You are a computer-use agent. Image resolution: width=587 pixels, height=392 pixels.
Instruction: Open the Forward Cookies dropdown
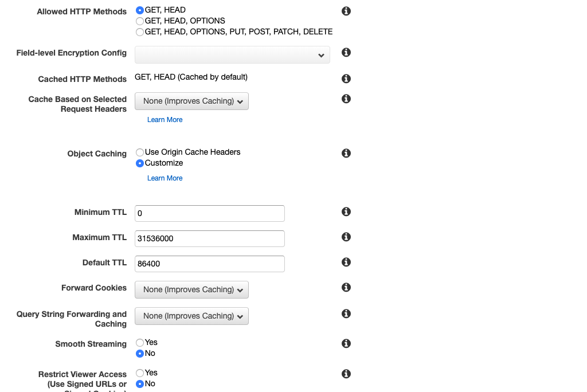pyautogui.click(x=191, y=290)
